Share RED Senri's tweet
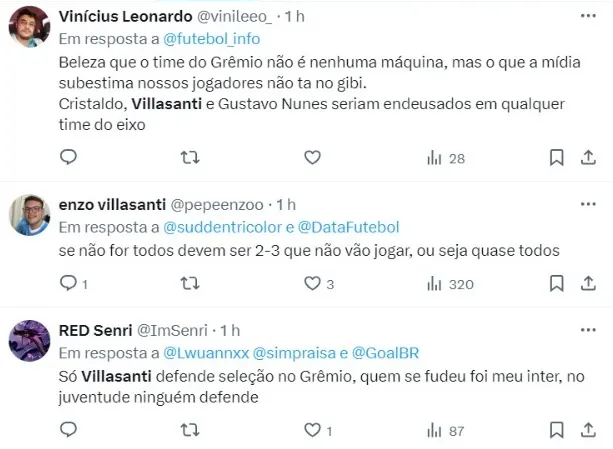This screenshot has width=613, height=449. 589,430
